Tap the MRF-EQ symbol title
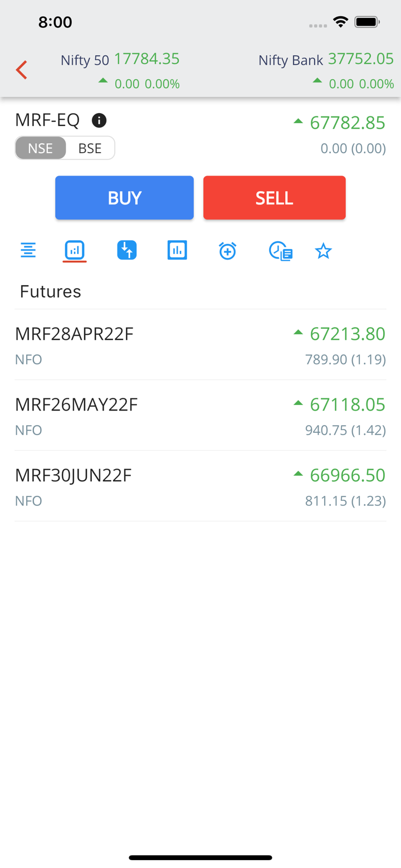This screenshot has height=868, width=401. [x=47, y=120]
